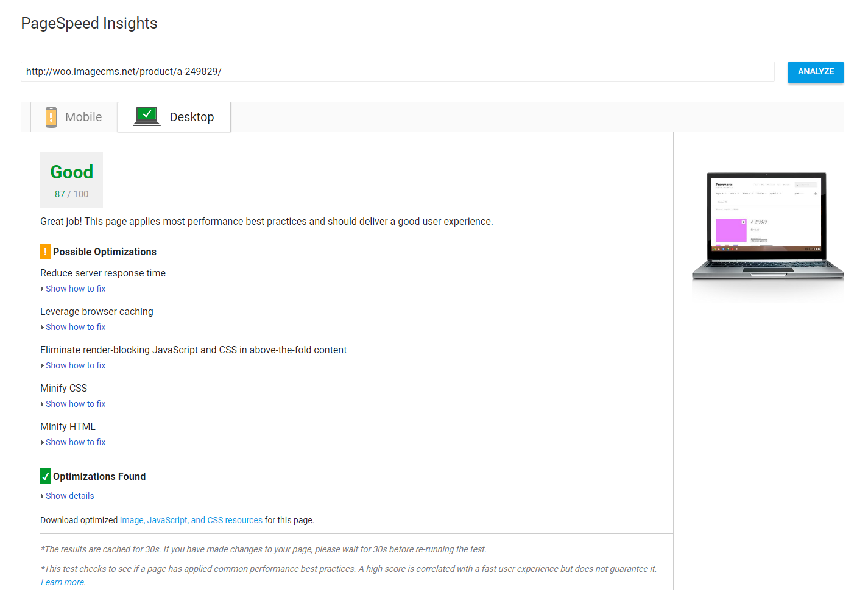Viewport: 868px width, 609px height.
Task: Click the 'Minify HTML' rule text
Action: pos(68,426)
